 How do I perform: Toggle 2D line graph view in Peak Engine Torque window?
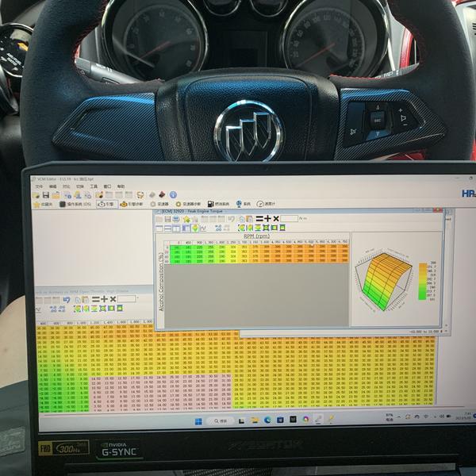(203, 228)
